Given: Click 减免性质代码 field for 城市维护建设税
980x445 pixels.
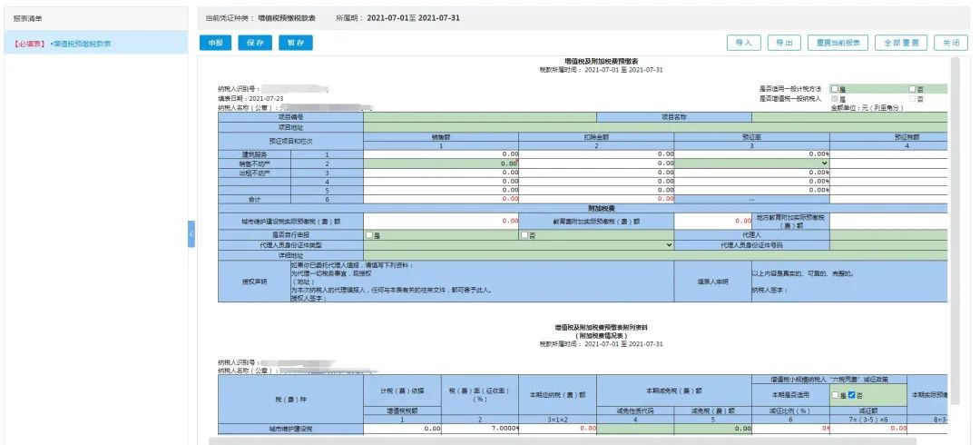Looking at the screenshot, I should point(635,429).
